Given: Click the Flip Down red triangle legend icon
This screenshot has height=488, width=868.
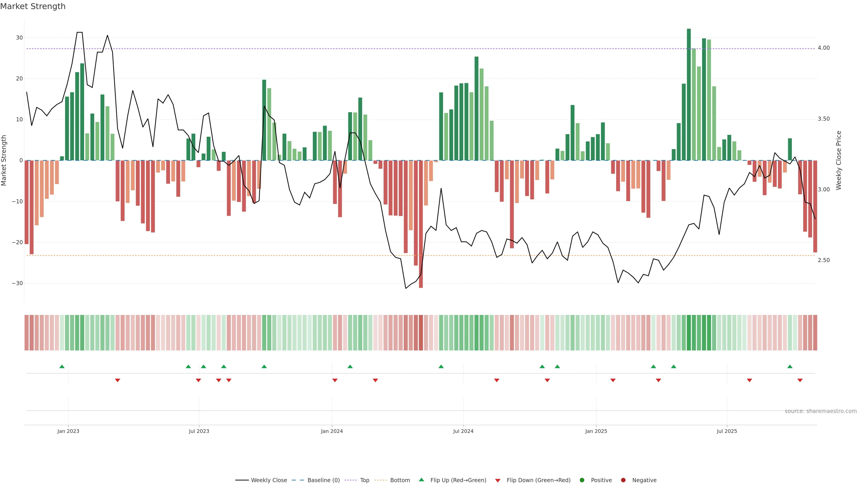Looking at the screenshot, I should click(x=498, y=481).
